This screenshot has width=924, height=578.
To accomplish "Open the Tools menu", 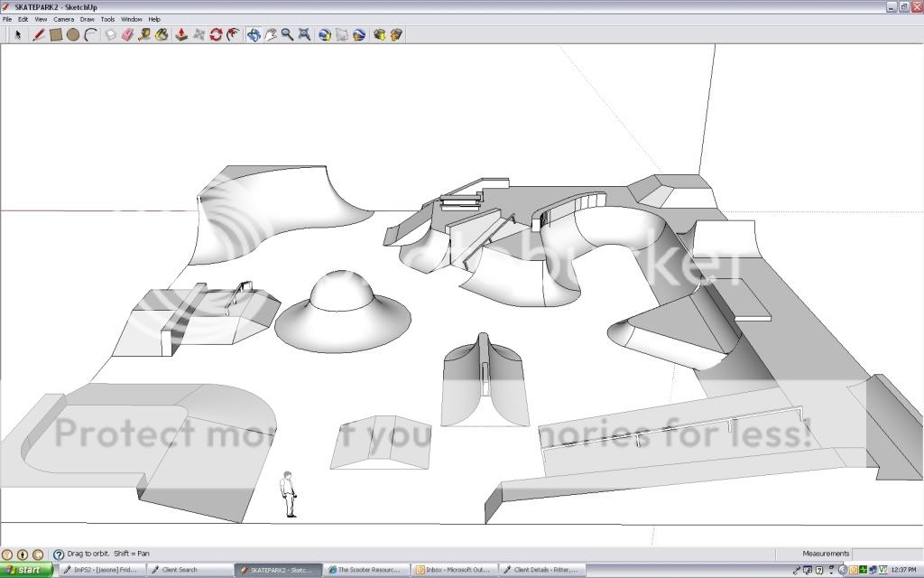I will pyautogui.click(x=107, y=19).
